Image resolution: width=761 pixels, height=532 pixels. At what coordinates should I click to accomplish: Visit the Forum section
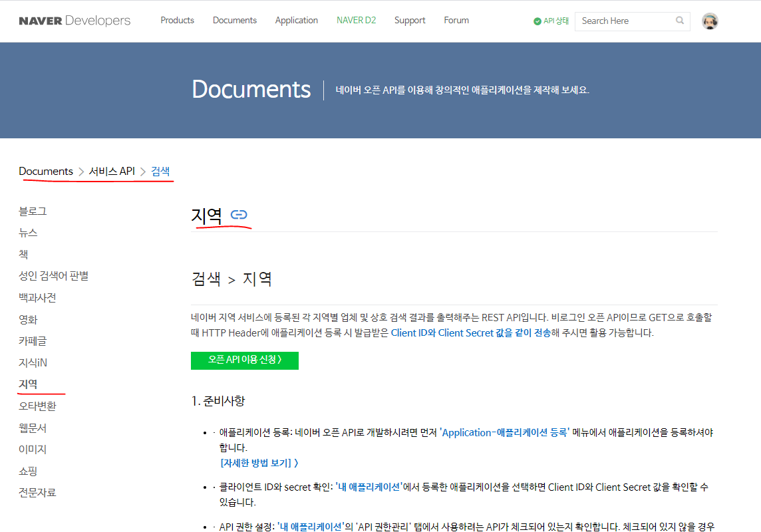456,20
